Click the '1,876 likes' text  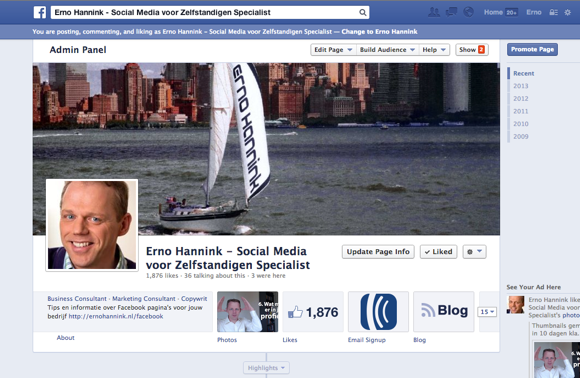162,276
